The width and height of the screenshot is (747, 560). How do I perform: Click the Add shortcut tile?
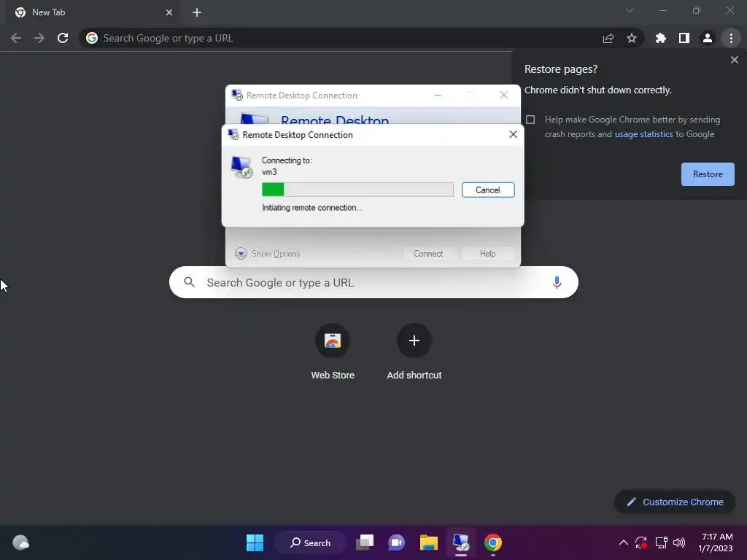(x=414, y=351)
